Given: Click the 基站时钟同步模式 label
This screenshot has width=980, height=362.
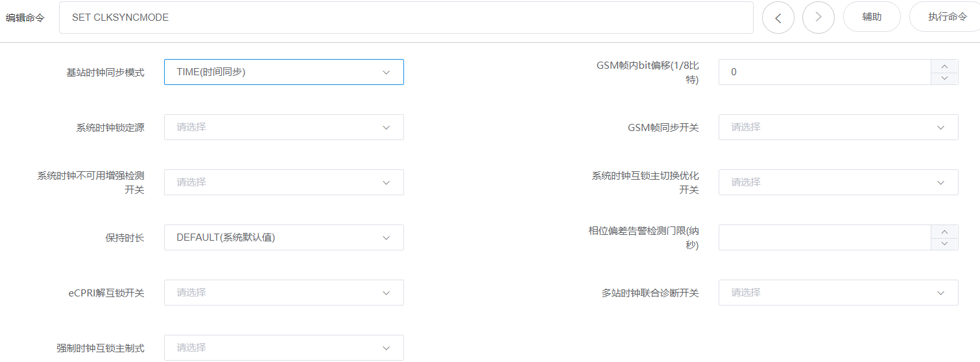Looking at the screenshot, I should 105,73.
